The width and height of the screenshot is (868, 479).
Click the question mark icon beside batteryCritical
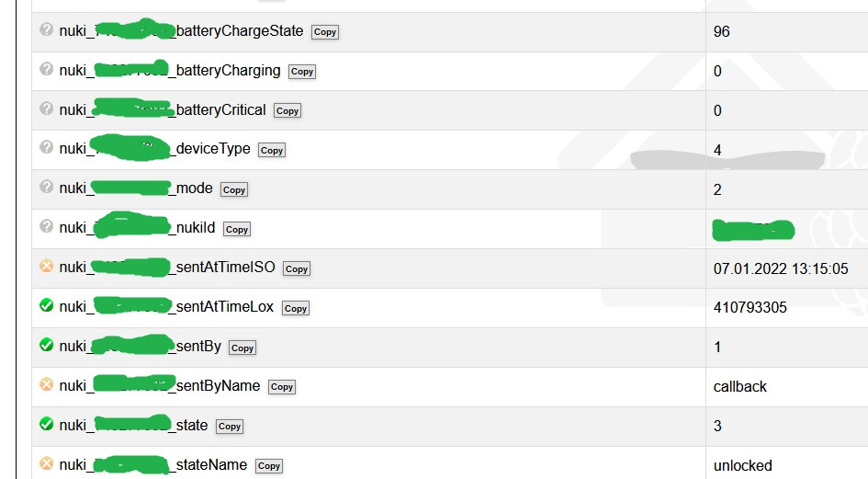tap(47, 108)
